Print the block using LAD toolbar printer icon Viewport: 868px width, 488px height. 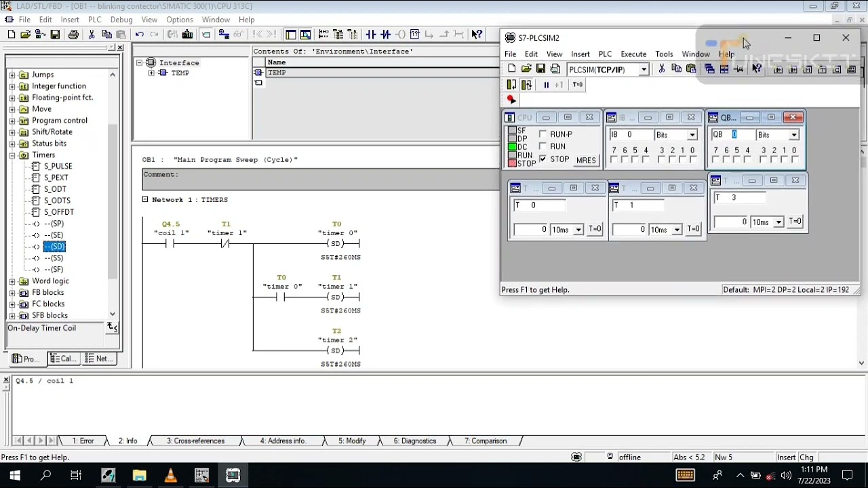73,35
